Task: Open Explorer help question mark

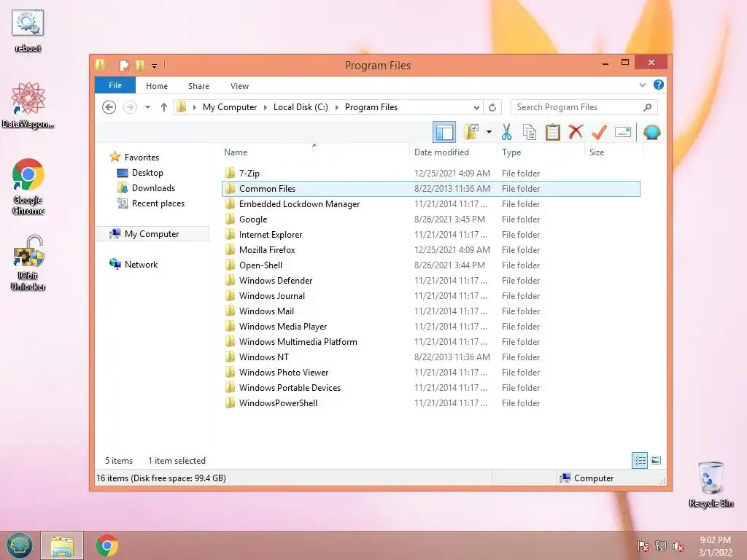Action: click(x=659, y=85)
